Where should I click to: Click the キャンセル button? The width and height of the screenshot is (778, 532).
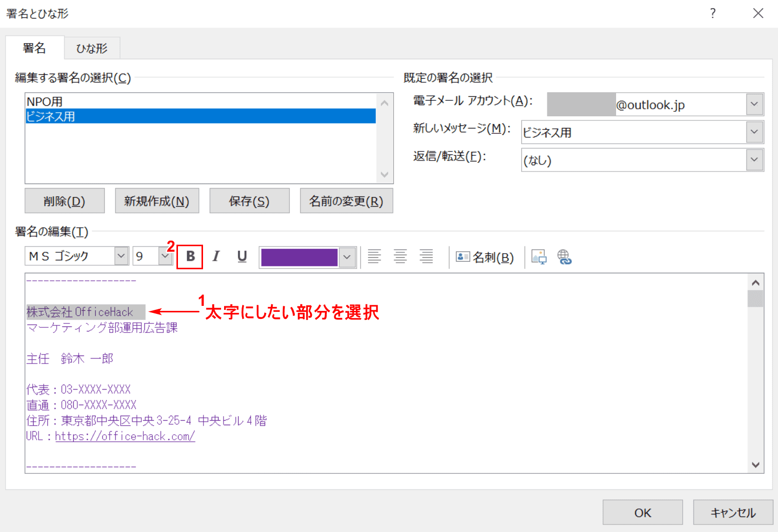pos(733,512)
